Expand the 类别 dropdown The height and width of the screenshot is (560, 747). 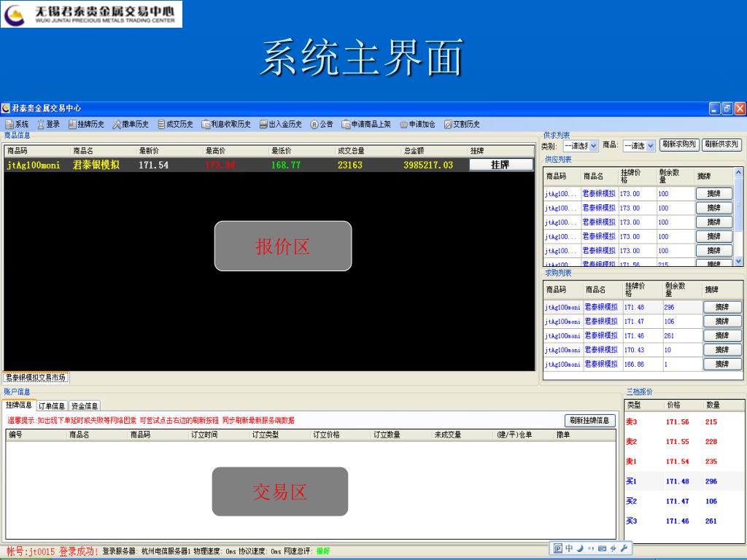(x=594, y=146)
